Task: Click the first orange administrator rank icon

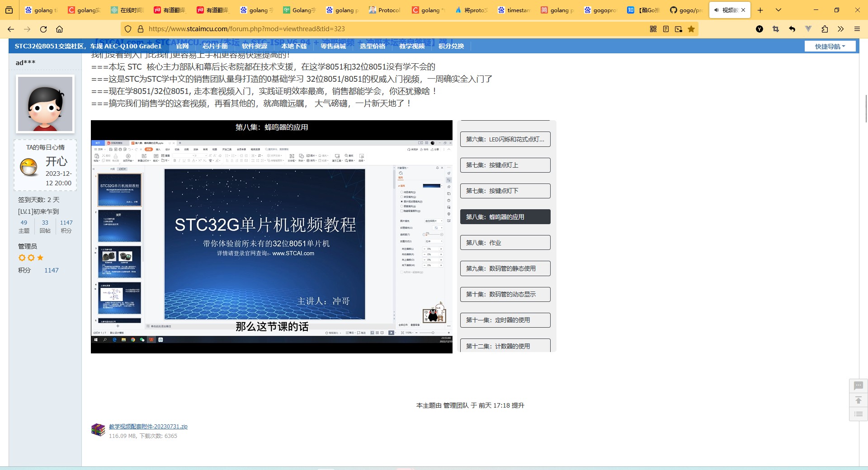Action: (x=22, y=258)
